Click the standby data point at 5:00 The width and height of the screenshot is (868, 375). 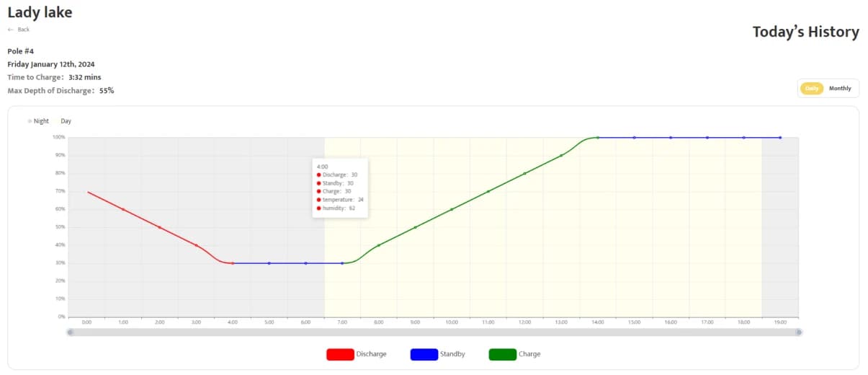pos(269,263)
